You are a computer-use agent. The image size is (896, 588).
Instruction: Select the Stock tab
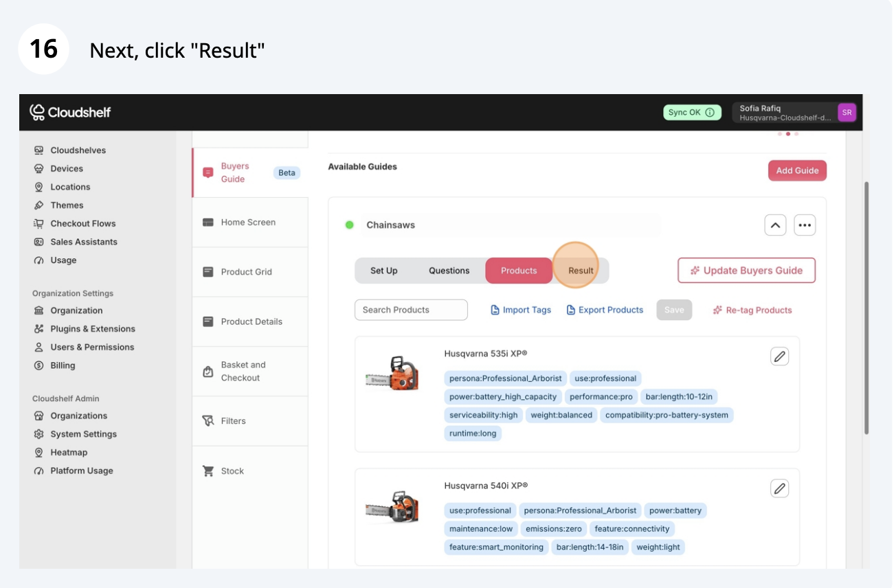tap(250, 471)
